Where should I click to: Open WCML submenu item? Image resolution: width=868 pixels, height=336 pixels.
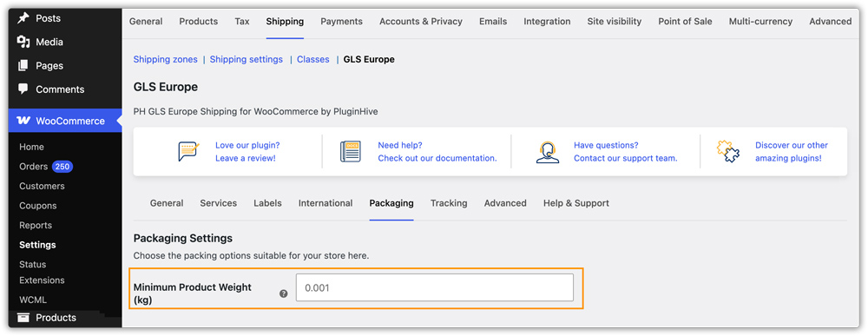pyautogui.click(x=33, y=300)
